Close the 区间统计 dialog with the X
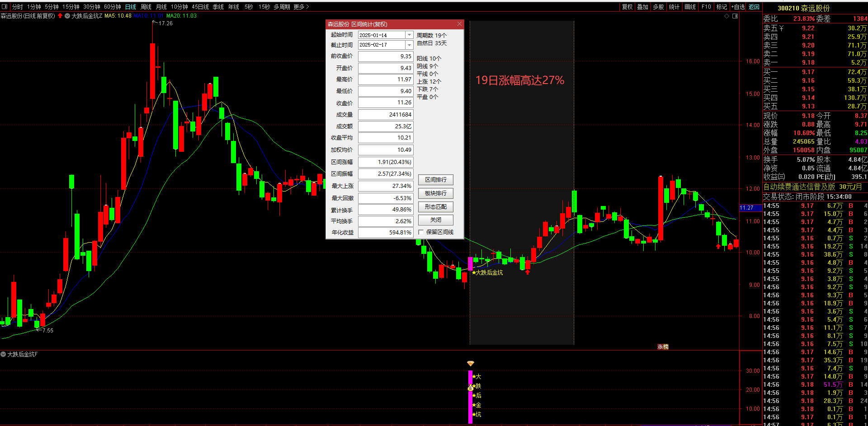The image size is (868, 426). coord(459,24)
